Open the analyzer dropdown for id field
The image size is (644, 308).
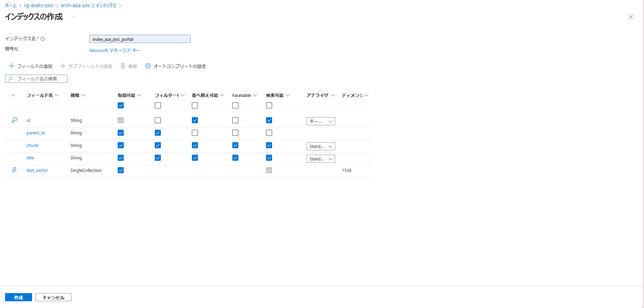coord(321,121)
